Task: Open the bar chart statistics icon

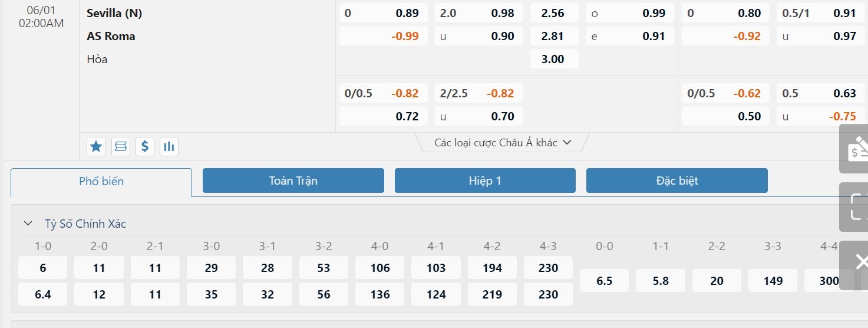Action: [169, 146]
